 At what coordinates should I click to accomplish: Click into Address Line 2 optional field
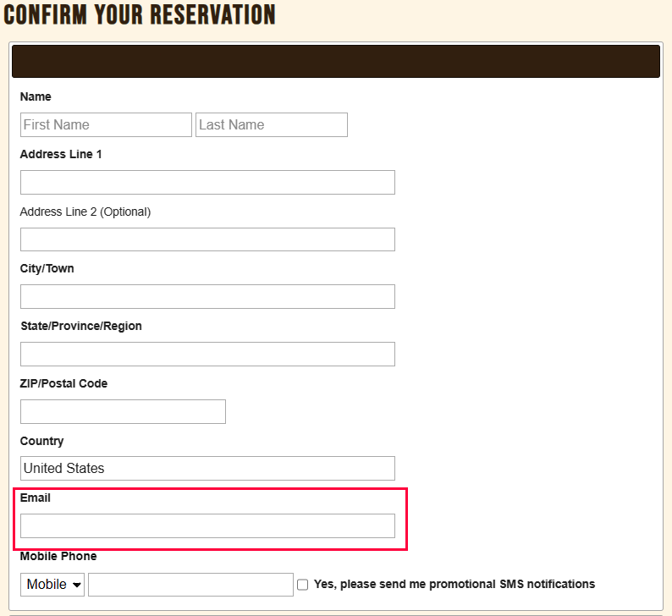[x=207, y=239]
